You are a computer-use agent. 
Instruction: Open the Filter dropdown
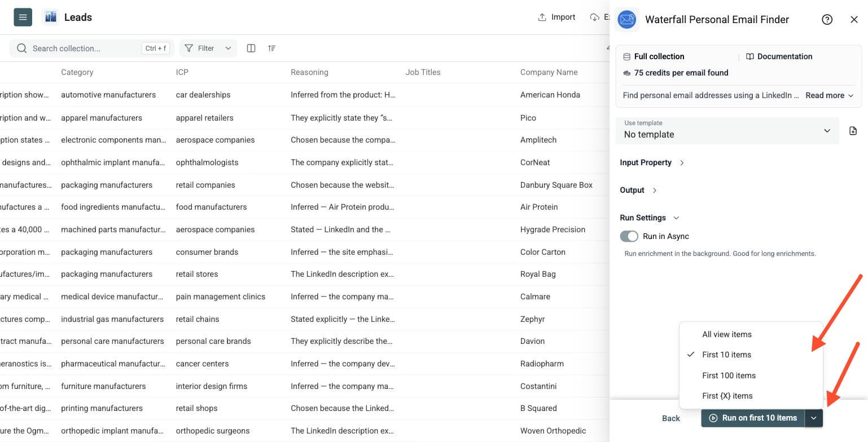[x=208, y=48]
